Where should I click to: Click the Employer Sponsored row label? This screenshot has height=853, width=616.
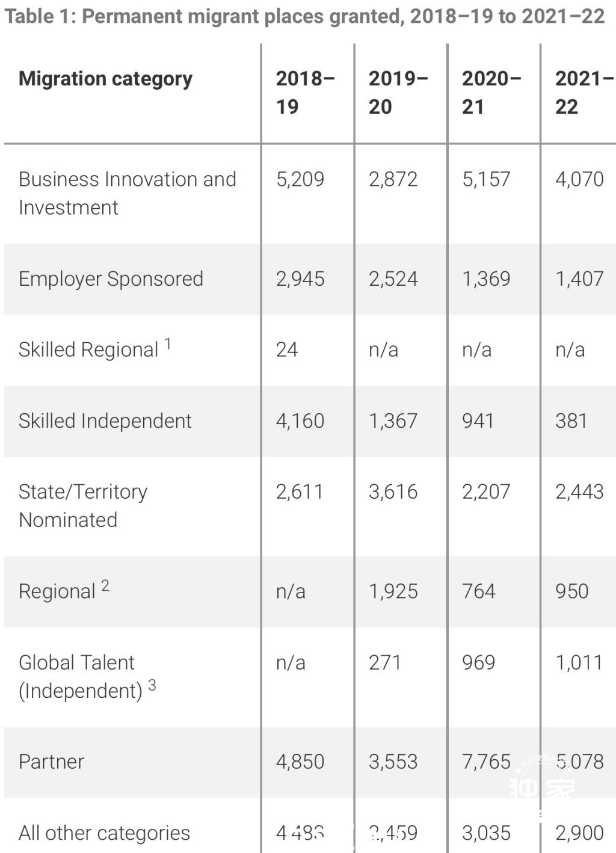click(x=111, y=279)
